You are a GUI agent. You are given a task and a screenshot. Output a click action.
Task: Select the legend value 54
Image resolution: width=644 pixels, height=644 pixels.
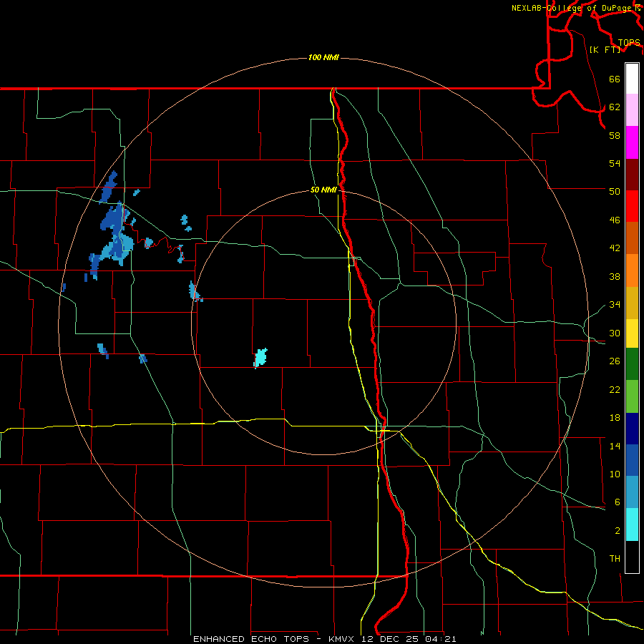coord(615,163)
